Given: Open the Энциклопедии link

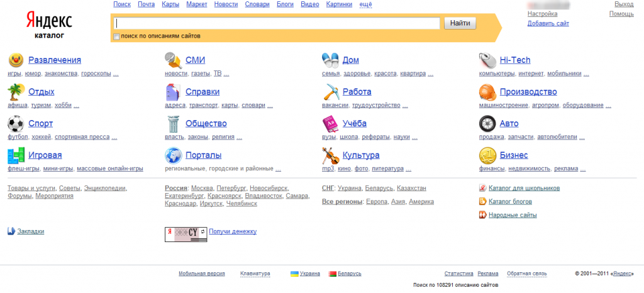Looking at the screenshot, I should (105, 189).
